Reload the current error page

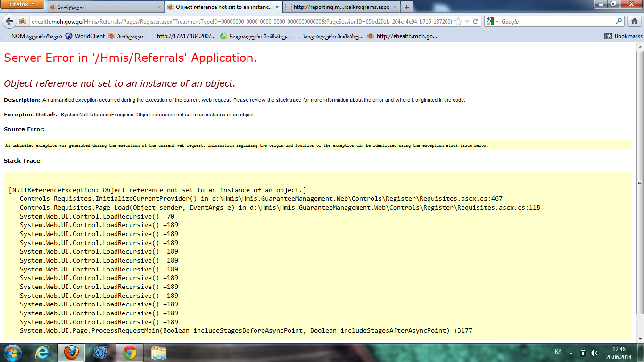click(476, 22)
